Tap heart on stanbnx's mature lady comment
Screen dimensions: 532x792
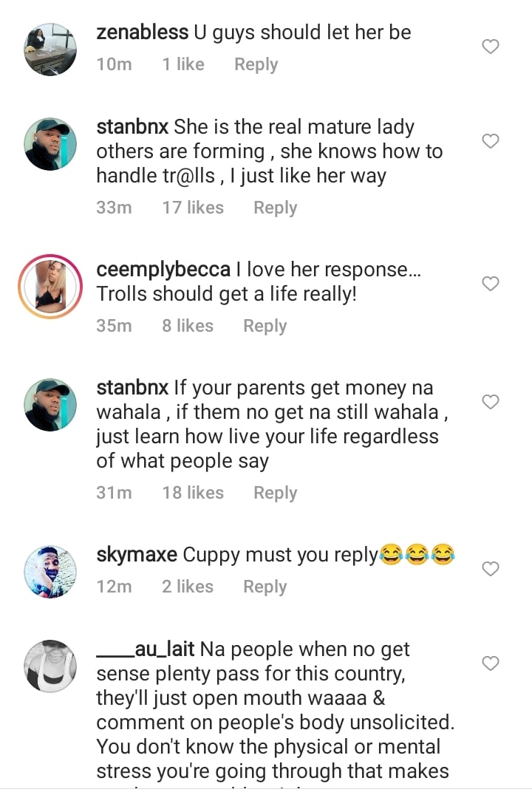[491, 141]
